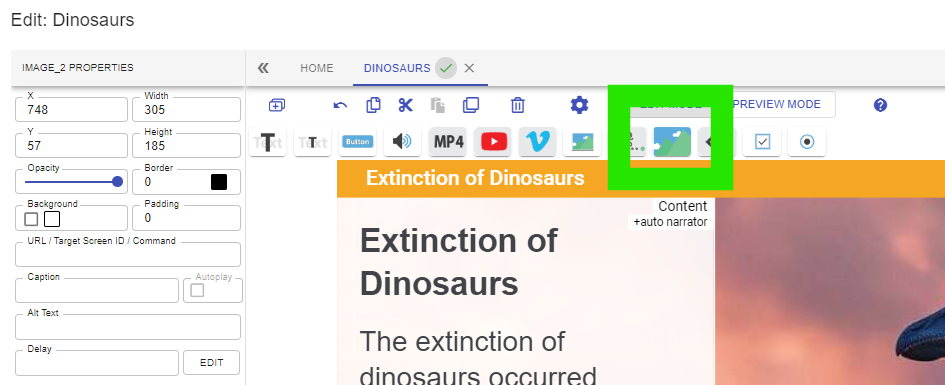
Task: Click the green checkmark on Dinosaurs tab
Action: (446, 68)
